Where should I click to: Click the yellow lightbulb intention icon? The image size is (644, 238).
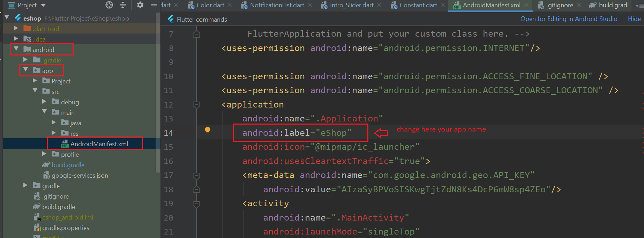tap(208, 131)
